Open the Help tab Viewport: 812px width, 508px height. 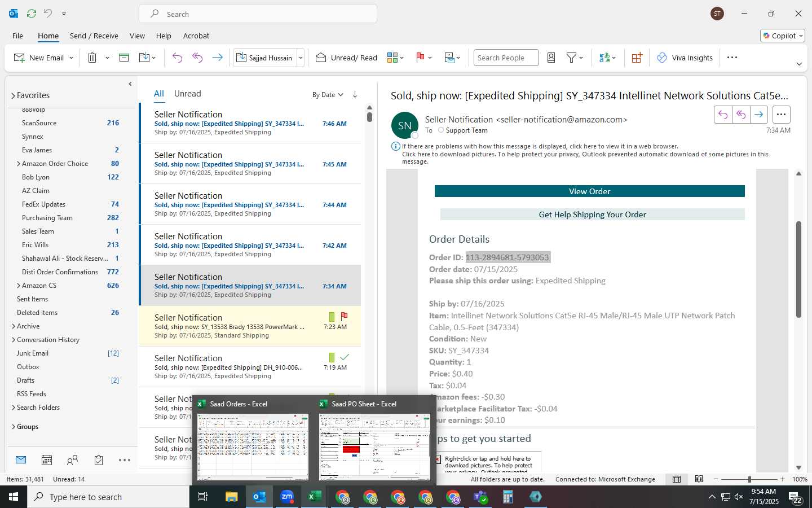164,36
